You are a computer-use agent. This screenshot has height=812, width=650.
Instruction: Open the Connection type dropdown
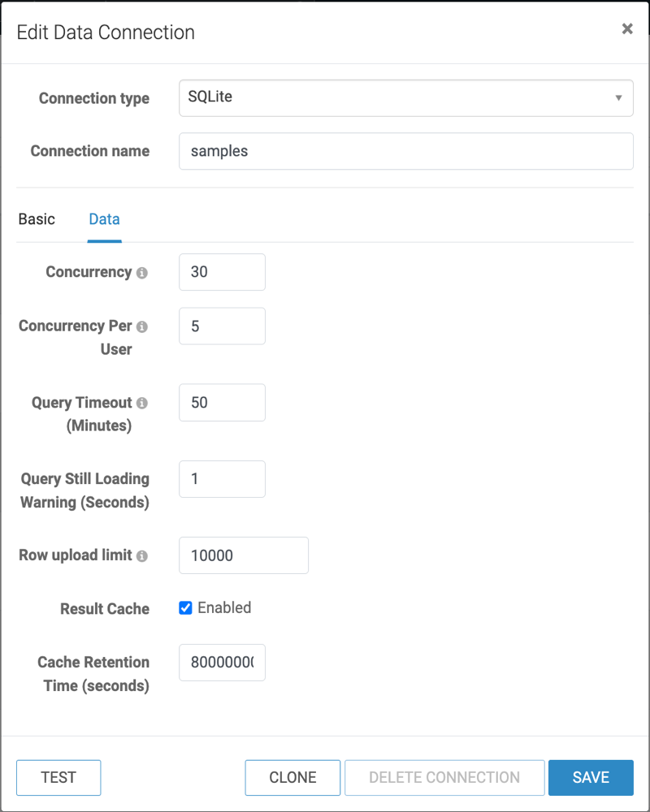coord(406,98)
